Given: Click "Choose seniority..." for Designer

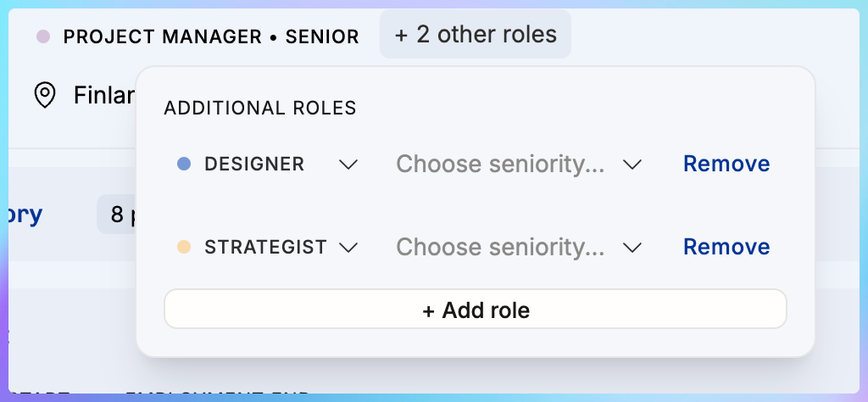Looking at the screenshot, I should [x=500, y=164].
